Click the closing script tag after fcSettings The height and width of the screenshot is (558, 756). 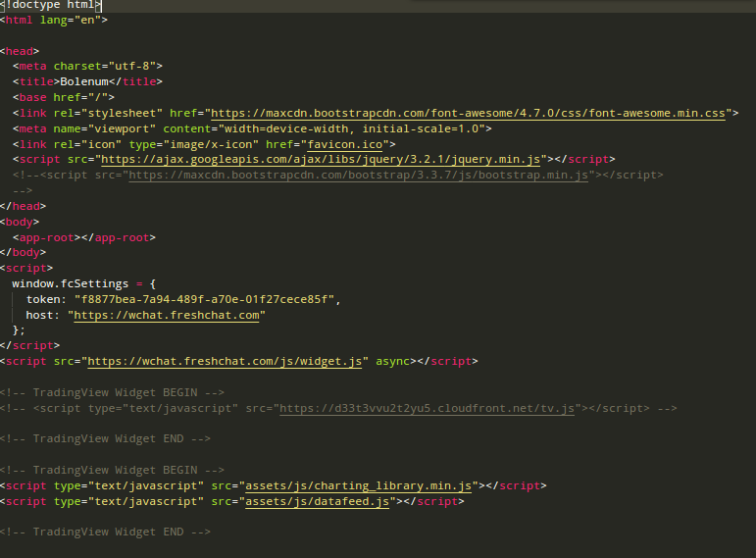point(29,346)
